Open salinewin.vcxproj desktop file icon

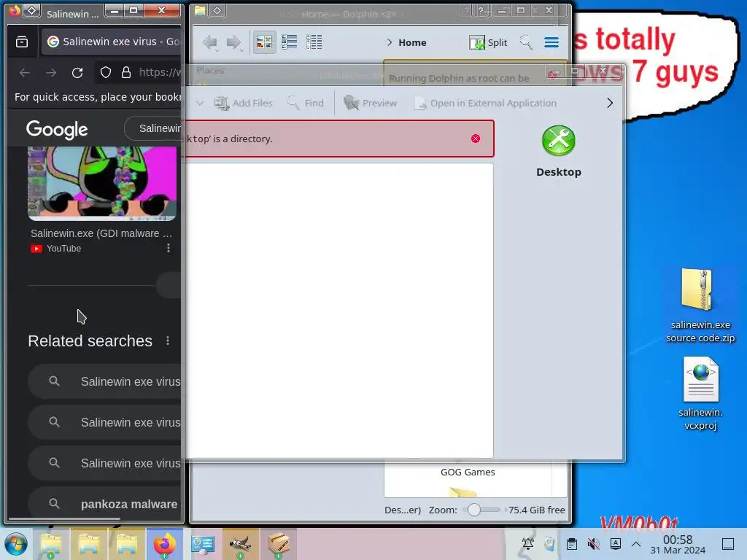(700, 393)
